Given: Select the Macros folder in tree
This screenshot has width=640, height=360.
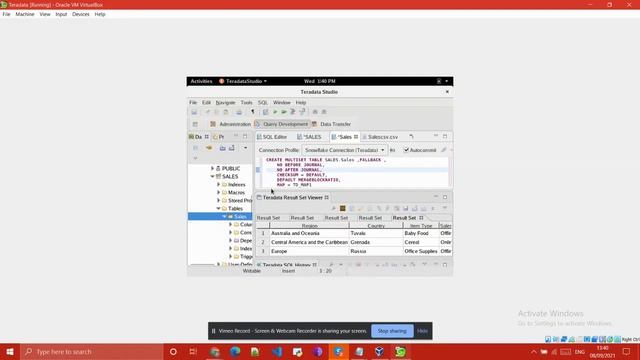Looking at the screenshot, I should tap(236, 192).
